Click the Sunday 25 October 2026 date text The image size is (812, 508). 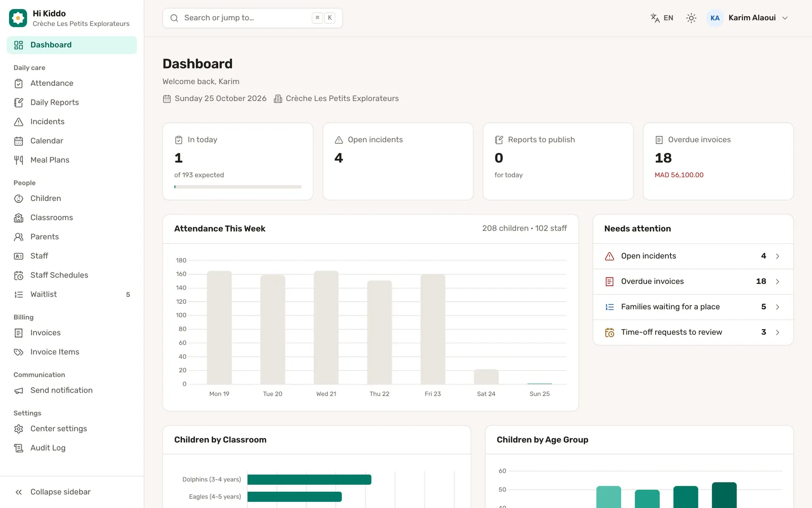point(221,99)
